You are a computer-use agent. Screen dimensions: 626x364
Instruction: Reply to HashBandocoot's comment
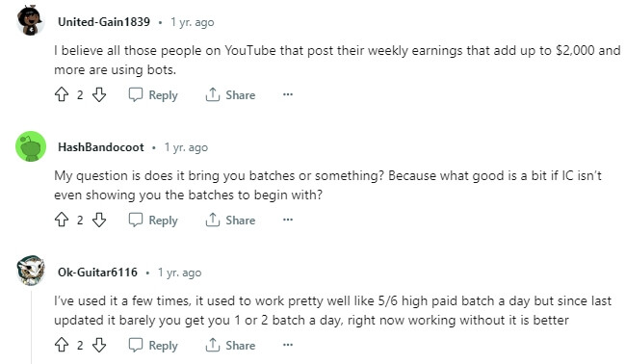coord(153,220)
